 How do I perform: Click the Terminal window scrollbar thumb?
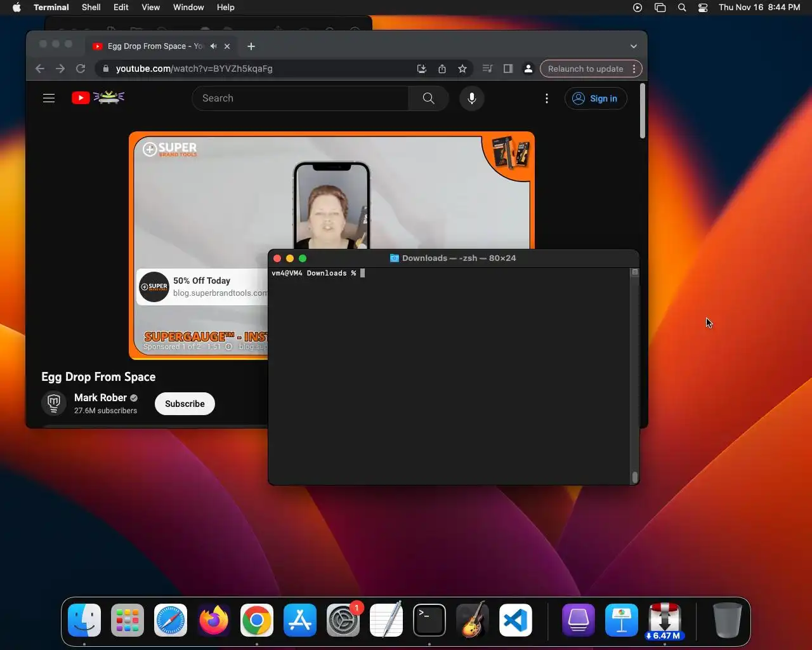tap(634, 477)
